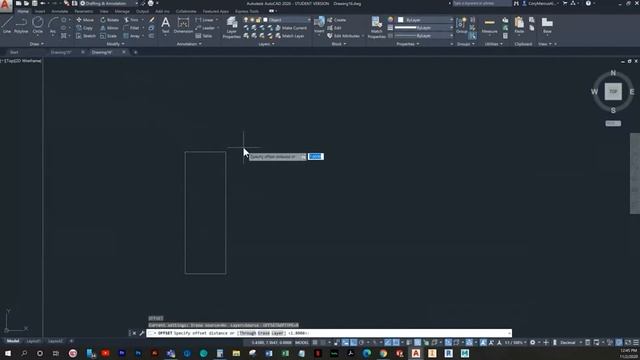
Task: Open the AutoCAD application menu
Action: pos(6,6)
